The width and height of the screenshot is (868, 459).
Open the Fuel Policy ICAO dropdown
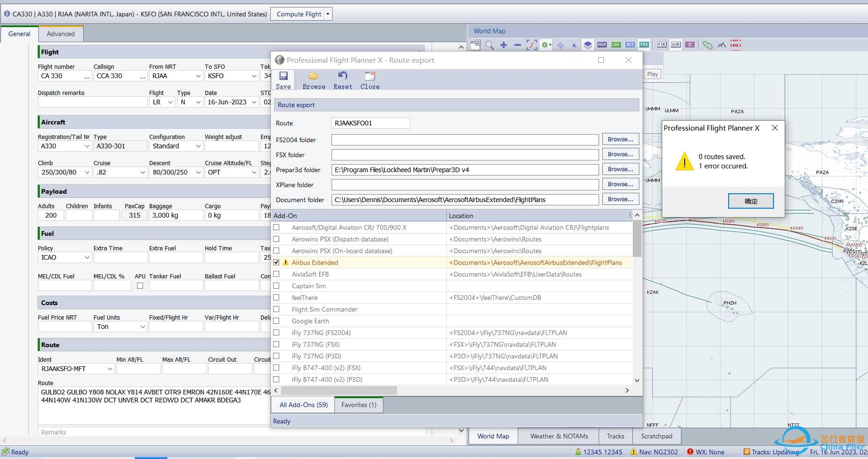click(87, 257)
